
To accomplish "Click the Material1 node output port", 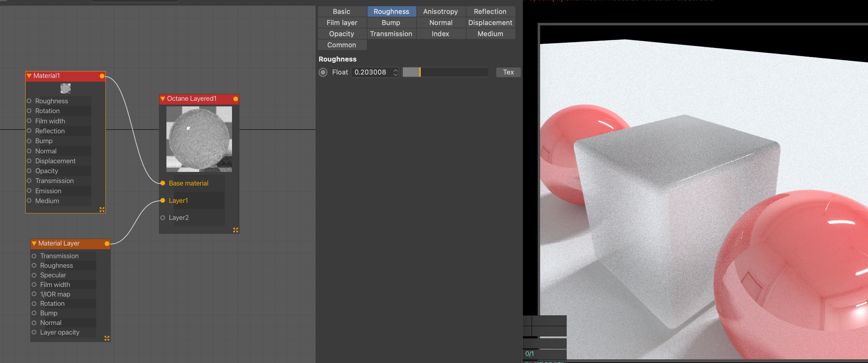I will pyautogui.click(x=102, y=76).
